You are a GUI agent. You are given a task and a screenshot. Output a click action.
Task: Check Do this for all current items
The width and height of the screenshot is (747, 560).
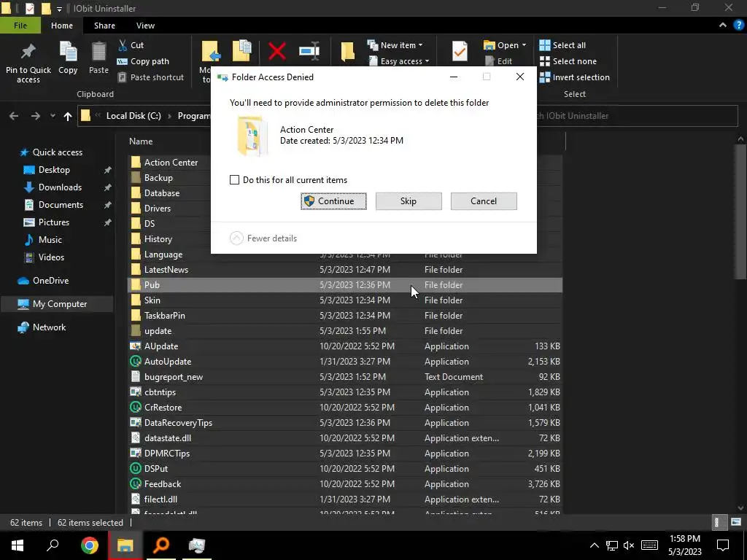(234, 180)
